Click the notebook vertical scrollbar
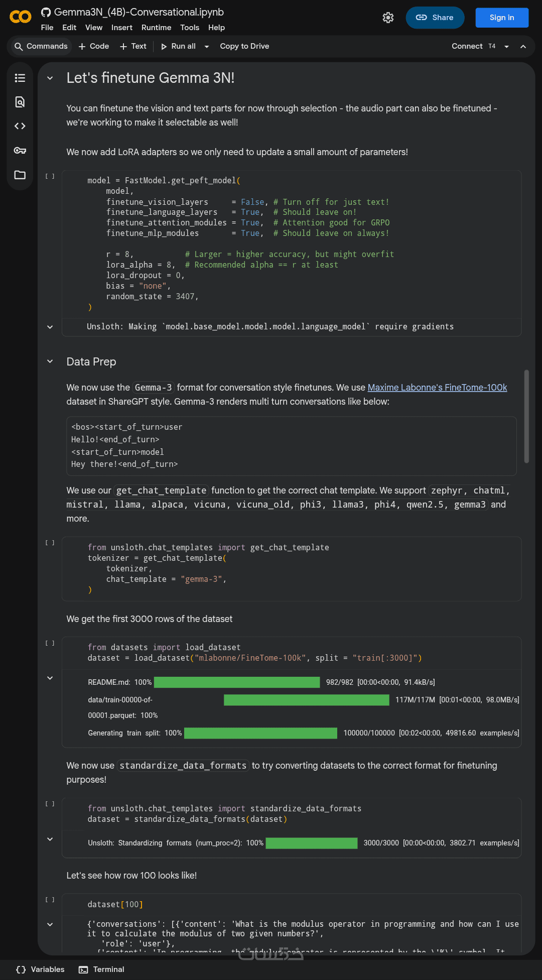This screenshot has width=542, height=980. point(526,416)
